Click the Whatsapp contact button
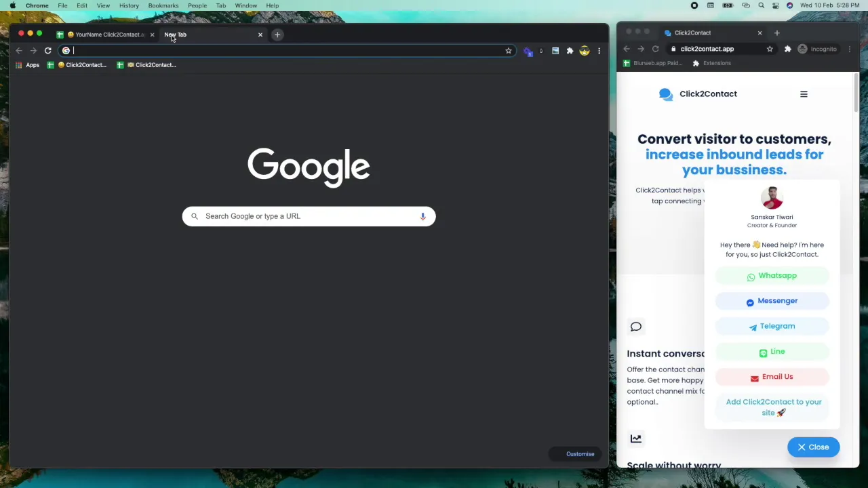Screen dimensions: 868x488 click(772, 276)
